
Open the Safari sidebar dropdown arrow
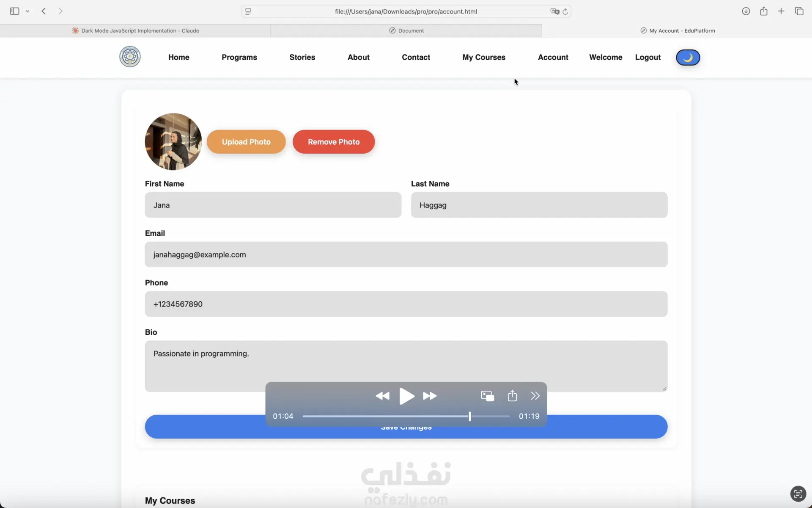pos(27,11)
